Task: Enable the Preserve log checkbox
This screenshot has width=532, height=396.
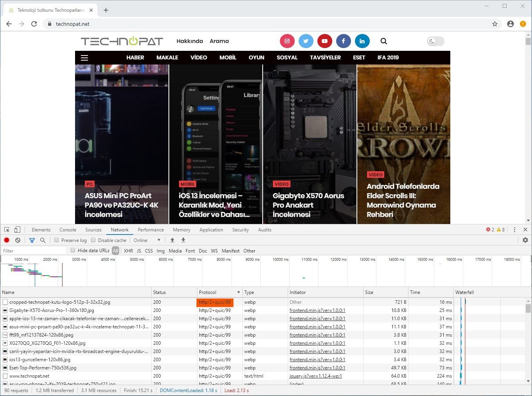Action: coord(57,240)
